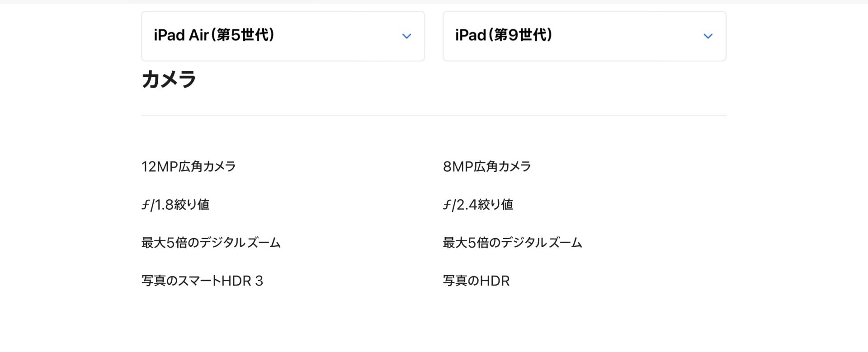Click the 写真のHDR text for iPad
The height and width of the screenshot is (352, 868).
point(476,281)
